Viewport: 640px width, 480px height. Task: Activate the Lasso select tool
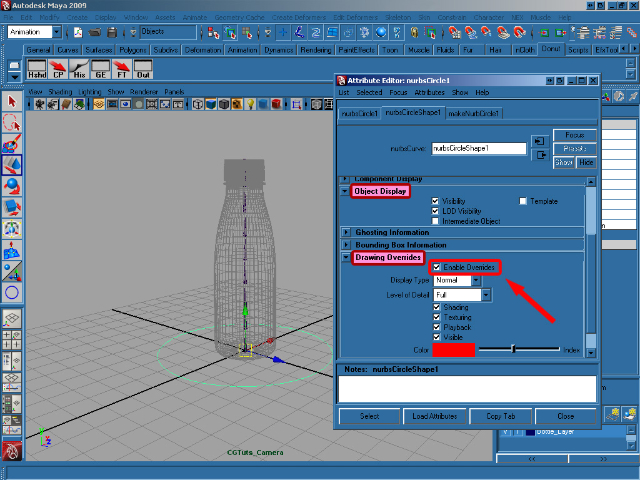(12, 122)
